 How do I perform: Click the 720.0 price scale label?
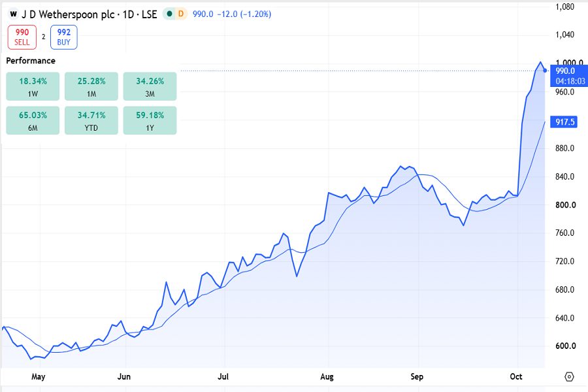coord(564,261)
